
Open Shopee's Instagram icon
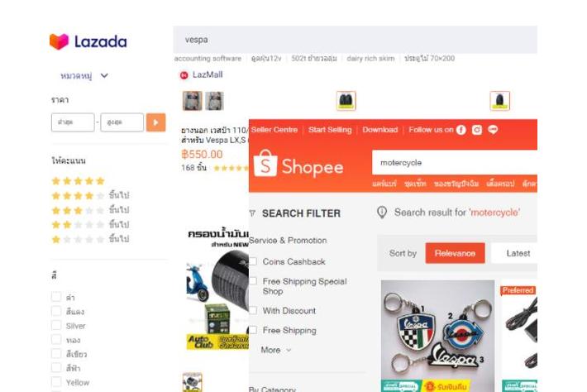click(x=477, y=130)
